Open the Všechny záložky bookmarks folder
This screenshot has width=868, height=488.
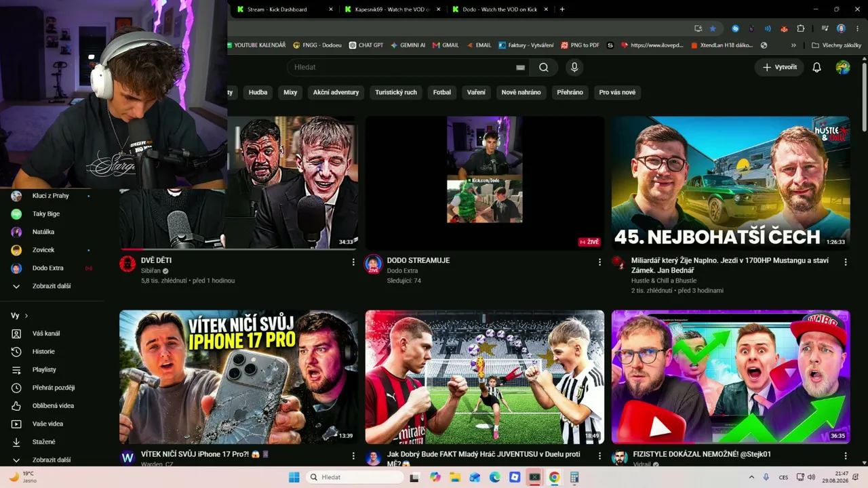836,45
